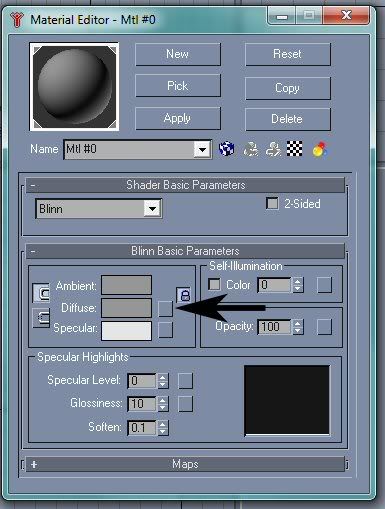385x509 pixels.
Task: Open the material Name dropdown
Action: click(202, 150)
